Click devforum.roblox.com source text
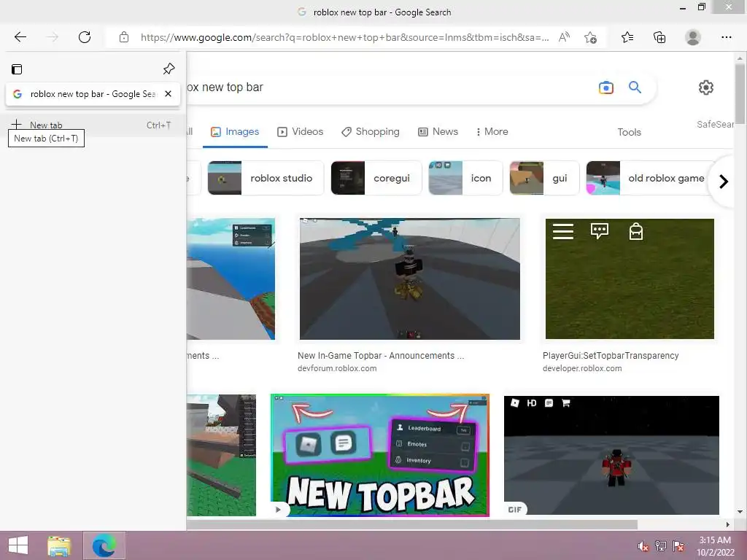The width and height of the screenshot is (747, 560). 337,368
